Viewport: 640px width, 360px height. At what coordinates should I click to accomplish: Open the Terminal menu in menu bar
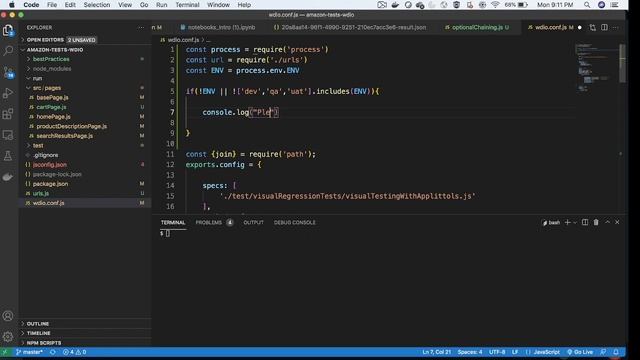pyautogui.click(x=187, y=5)
